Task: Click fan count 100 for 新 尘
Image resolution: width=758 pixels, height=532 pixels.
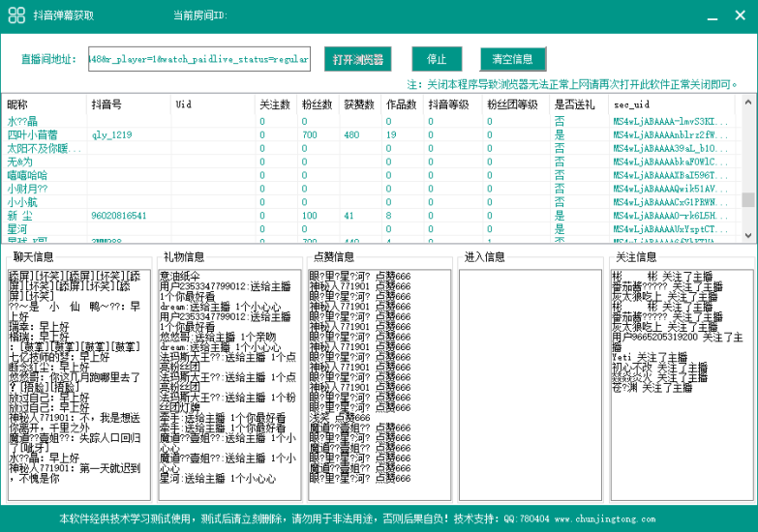Action: pyautogui.click(x=310, y=216)
